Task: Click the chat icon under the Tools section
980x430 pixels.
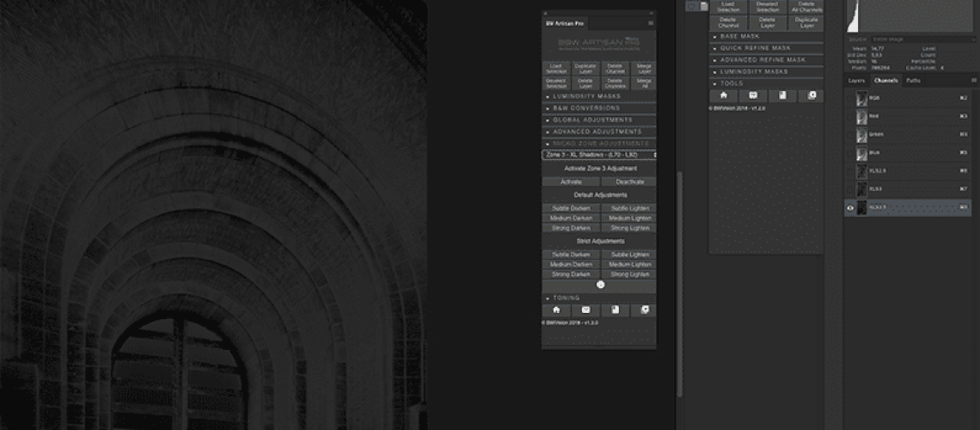Action: [x=811, y=95]
